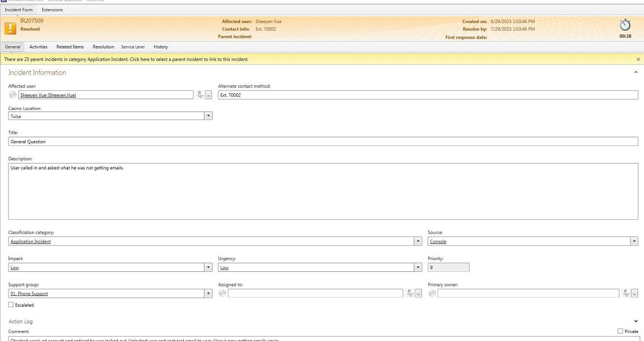Click ellipsis browse button next to Affected user
The width and height of the screenshot is (644, 341).
208,95
